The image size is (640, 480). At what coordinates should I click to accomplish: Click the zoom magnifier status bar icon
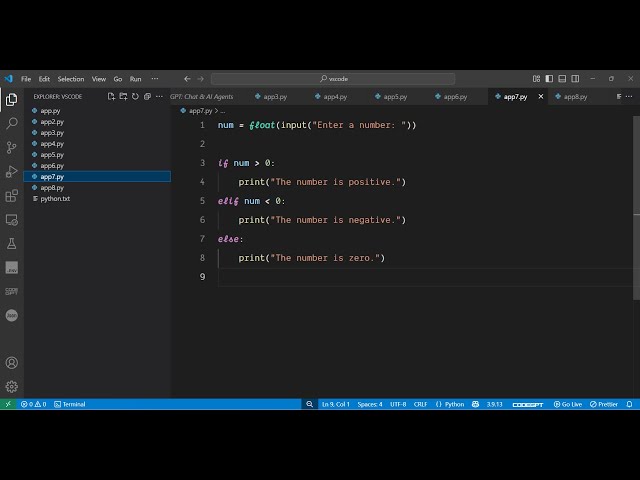(x=309, y=404)
